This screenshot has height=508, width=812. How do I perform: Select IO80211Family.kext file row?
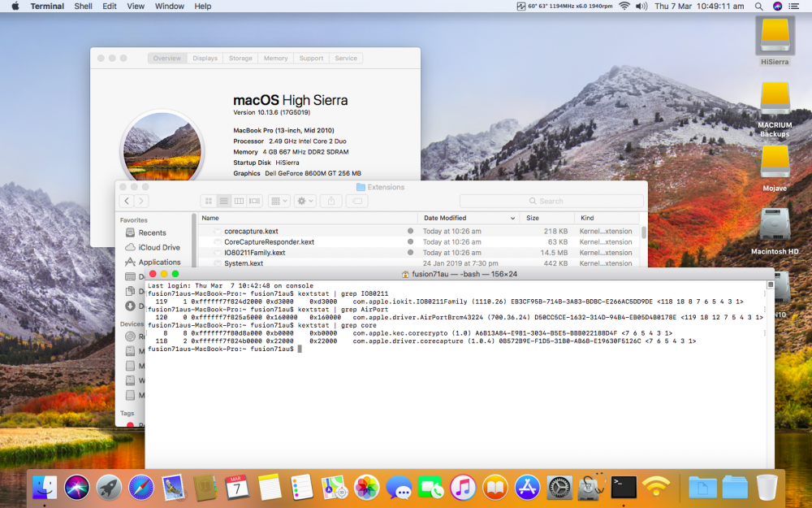click(420, 253)
